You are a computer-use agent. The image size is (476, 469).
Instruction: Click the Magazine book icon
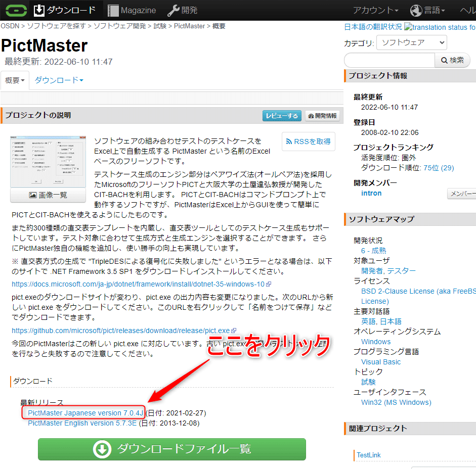113,11
